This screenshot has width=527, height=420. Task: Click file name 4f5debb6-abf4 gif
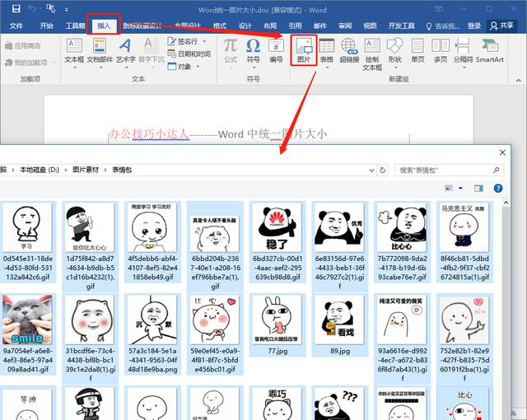click(152, 268)
